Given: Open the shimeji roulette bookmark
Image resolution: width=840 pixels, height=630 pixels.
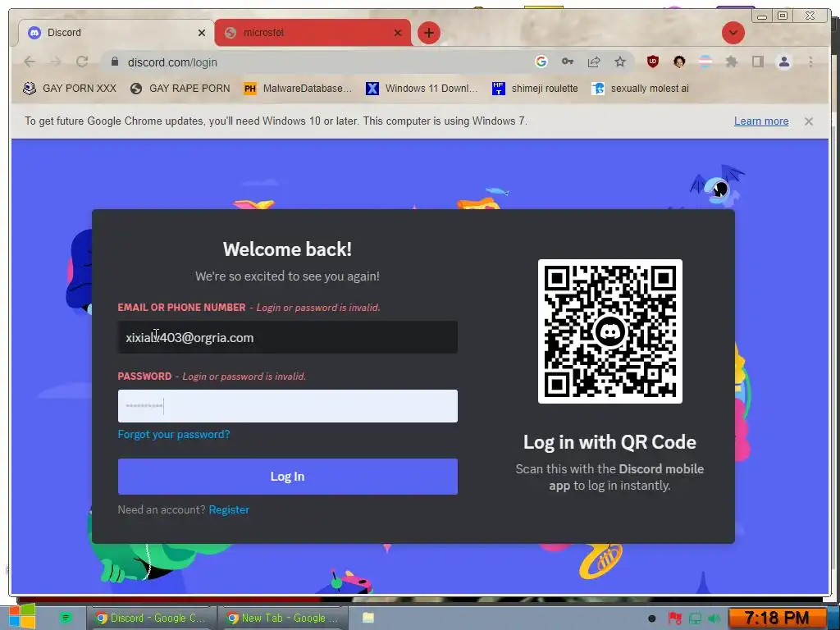Looking at the screenshot, I should point(535,89).
